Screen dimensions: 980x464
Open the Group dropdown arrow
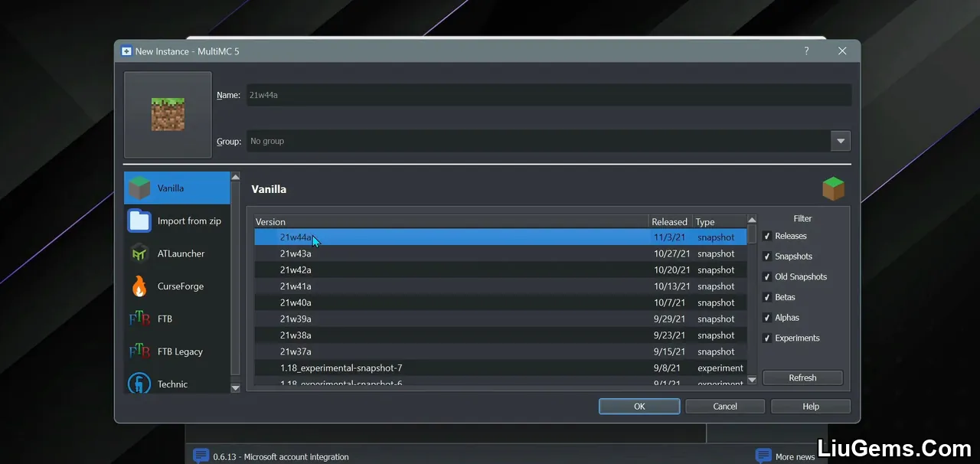841,141
